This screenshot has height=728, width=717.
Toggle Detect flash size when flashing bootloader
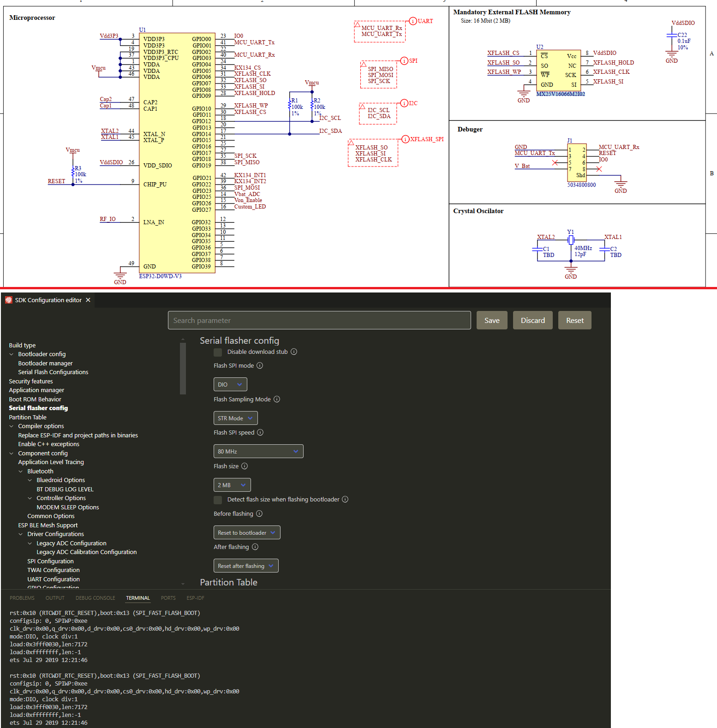click(x=218, y=500)
